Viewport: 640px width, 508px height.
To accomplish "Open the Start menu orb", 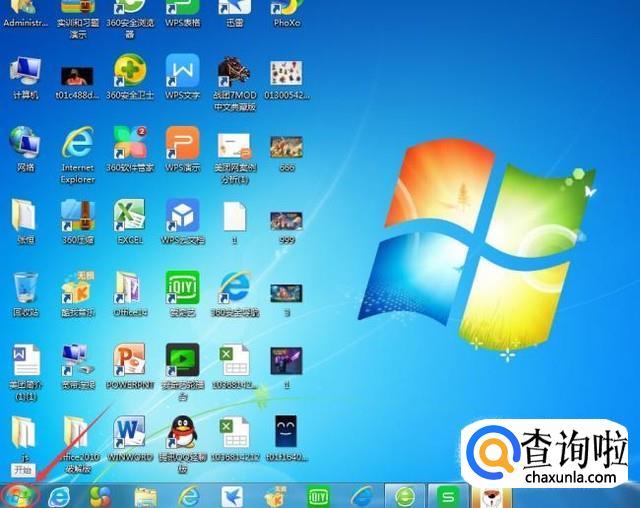I will click(20, 495).
